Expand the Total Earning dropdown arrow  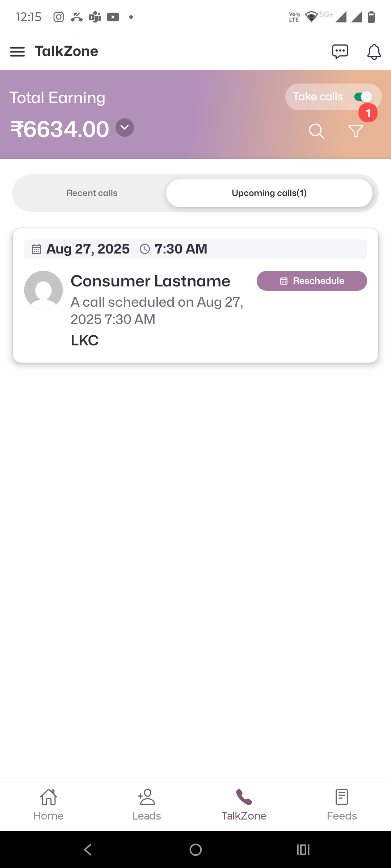pos(125,128)
